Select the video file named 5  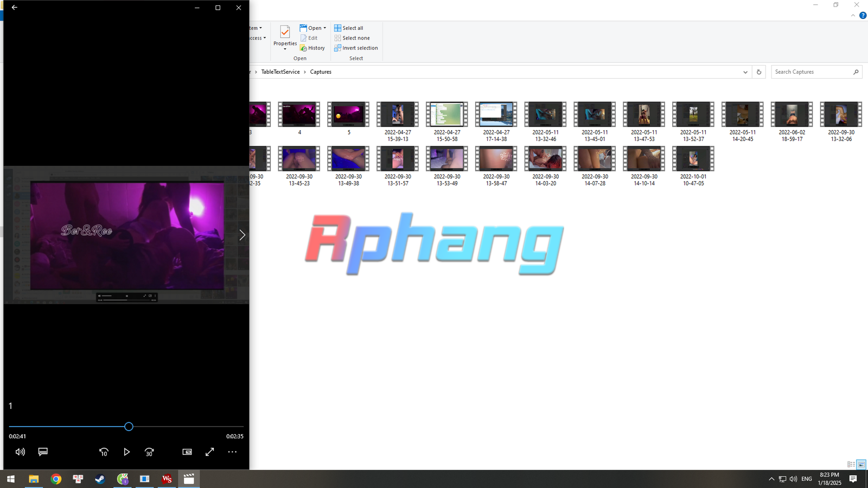tap(348, 118)
